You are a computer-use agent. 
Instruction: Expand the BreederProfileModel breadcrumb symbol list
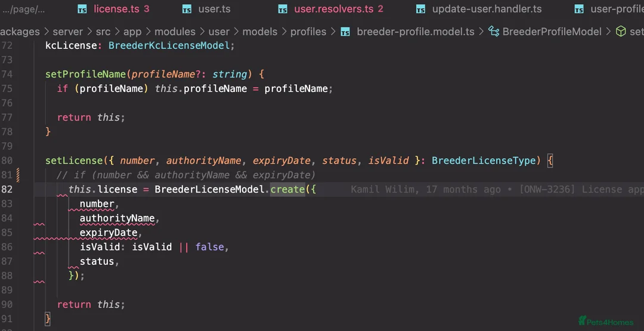coord(552,32)
